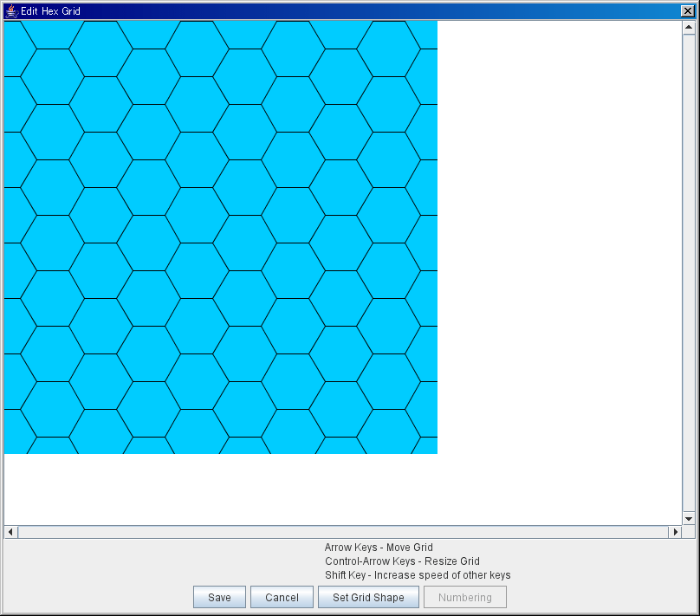Click the Cancel button
Viewport: 700px width, 616px height.
click(282, 597)
